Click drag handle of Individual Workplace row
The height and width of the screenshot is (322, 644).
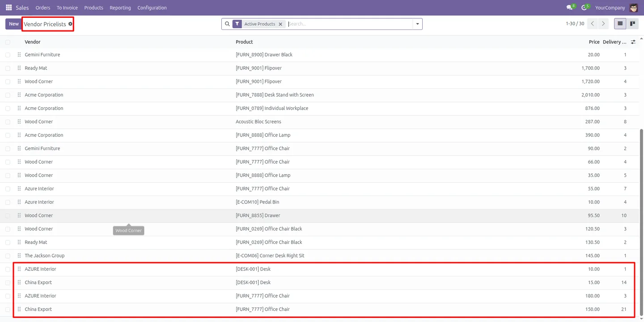[19, 108]
